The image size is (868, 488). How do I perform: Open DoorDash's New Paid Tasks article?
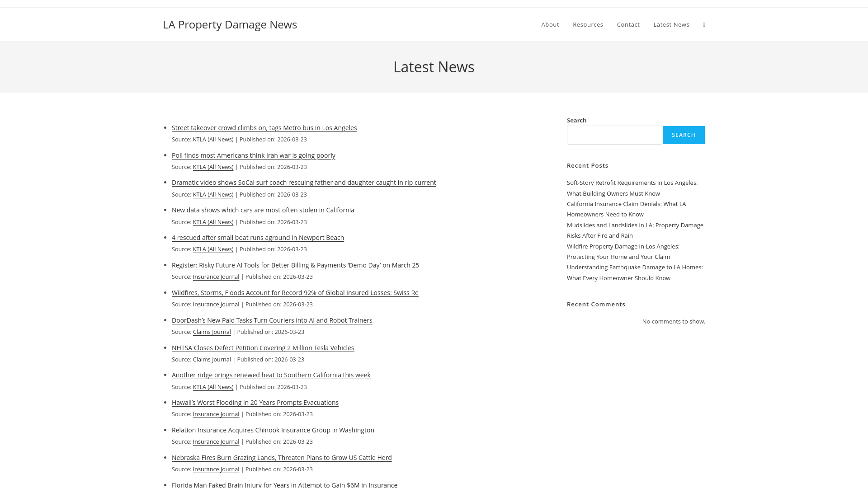[272, 320]
